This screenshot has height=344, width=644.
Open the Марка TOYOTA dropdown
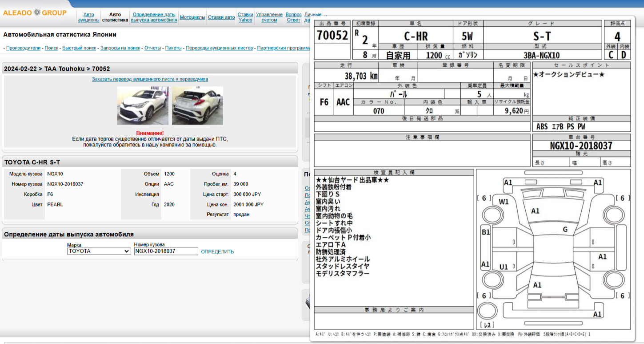coord(99,251)
